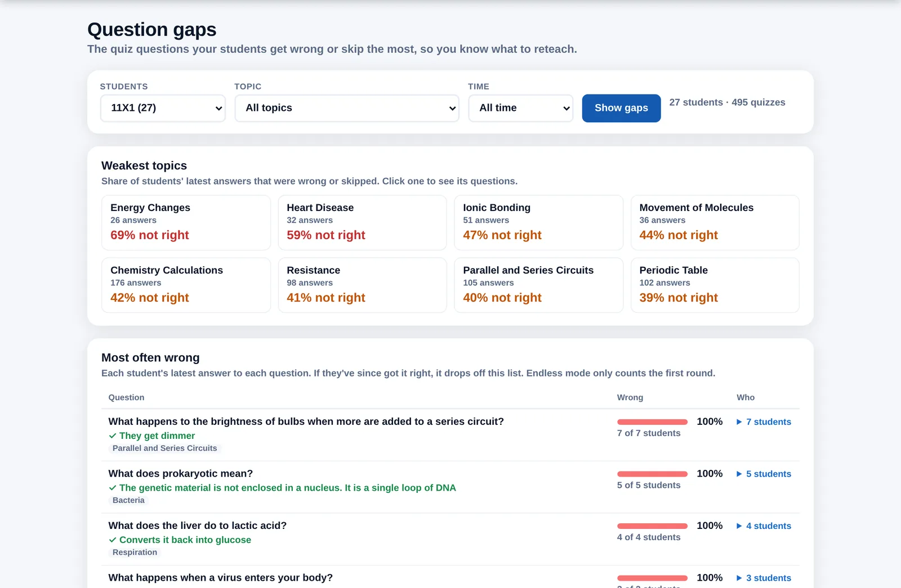Open the All time dropdown

point(521,108)
